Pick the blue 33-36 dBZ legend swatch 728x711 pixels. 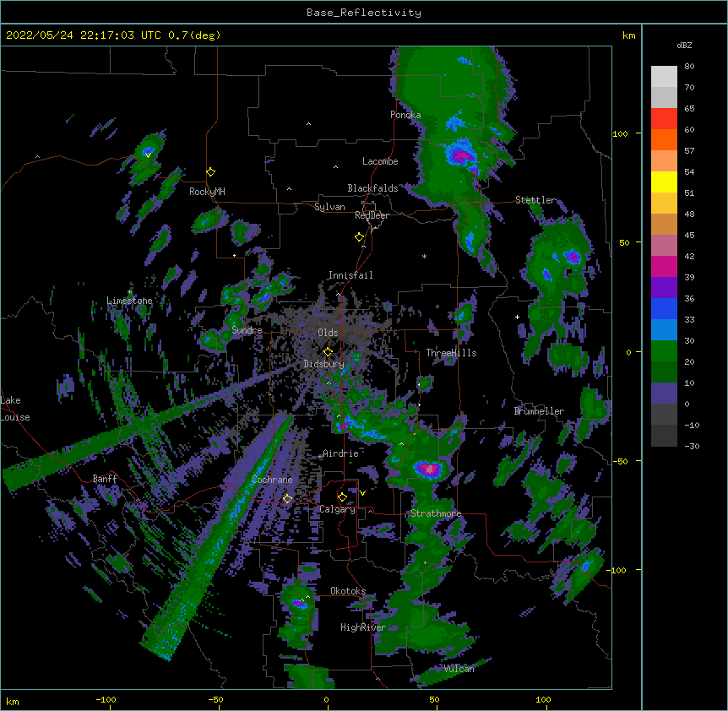point(664,309)
